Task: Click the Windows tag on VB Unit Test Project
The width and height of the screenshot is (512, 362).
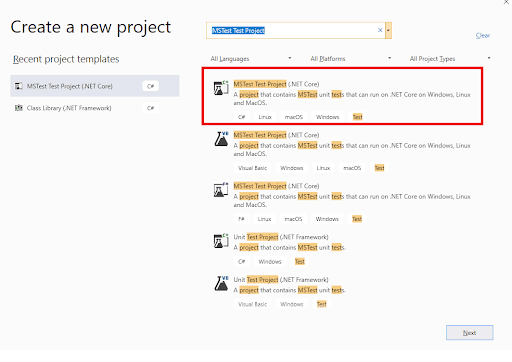Action: (x=292, y=304)
